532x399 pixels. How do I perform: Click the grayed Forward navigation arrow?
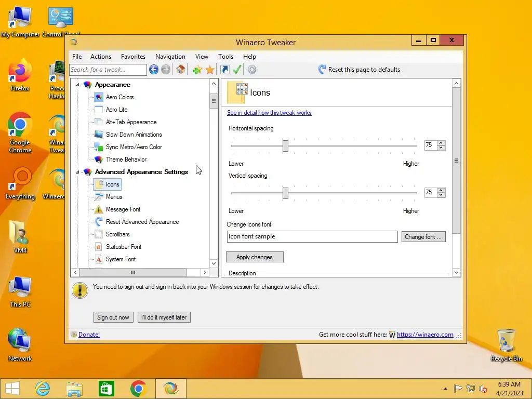[166, 70]
